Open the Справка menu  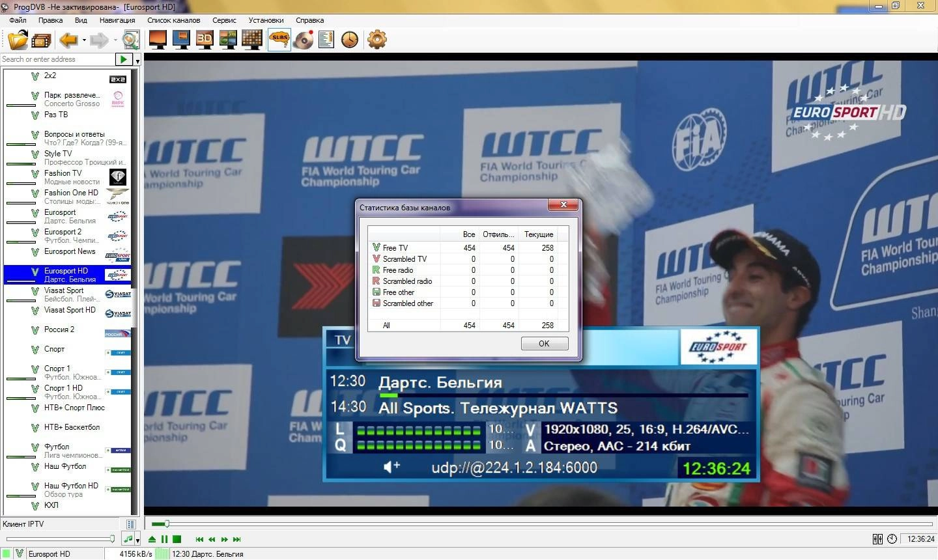coord(309,20)
